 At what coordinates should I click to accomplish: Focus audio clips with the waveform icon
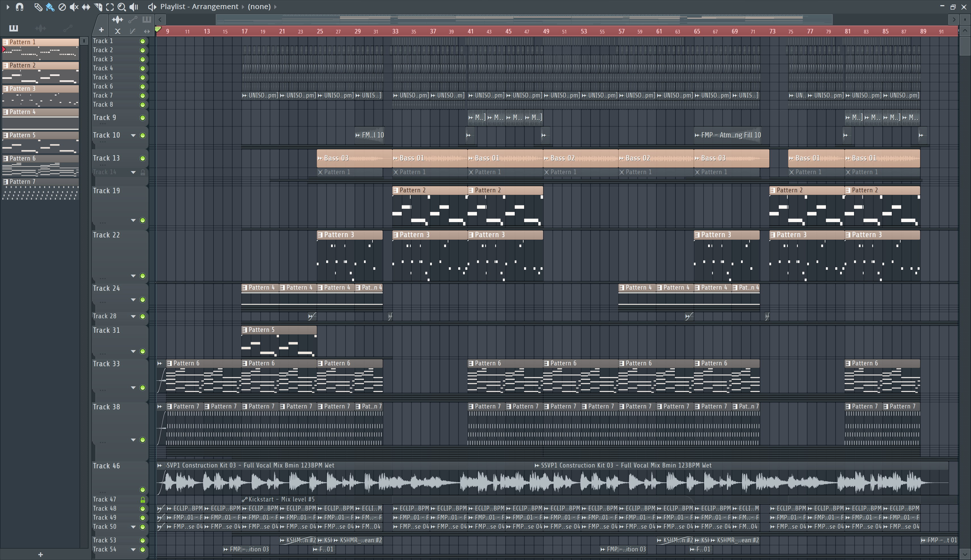pos(117,19)
